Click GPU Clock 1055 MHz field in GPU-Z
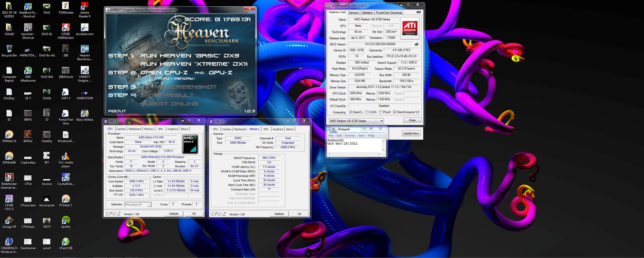 tap(356, 93)
